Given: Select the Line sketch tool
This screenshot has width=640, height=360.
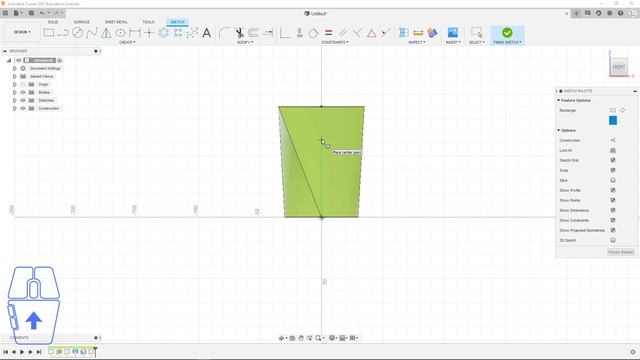Looking at the screenshot, I should point(63,33).
